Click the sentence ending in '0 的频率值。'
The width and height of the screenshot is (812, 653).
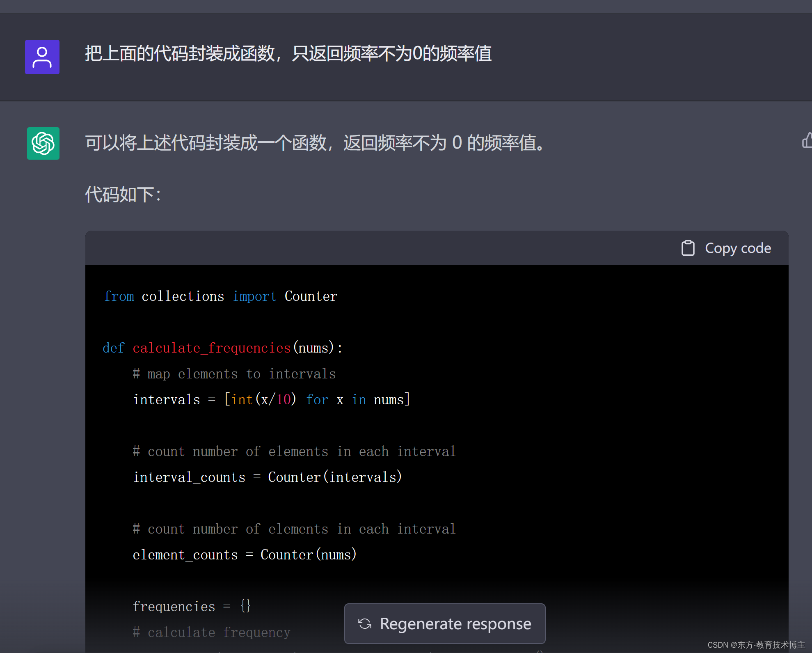coord(315,143)
